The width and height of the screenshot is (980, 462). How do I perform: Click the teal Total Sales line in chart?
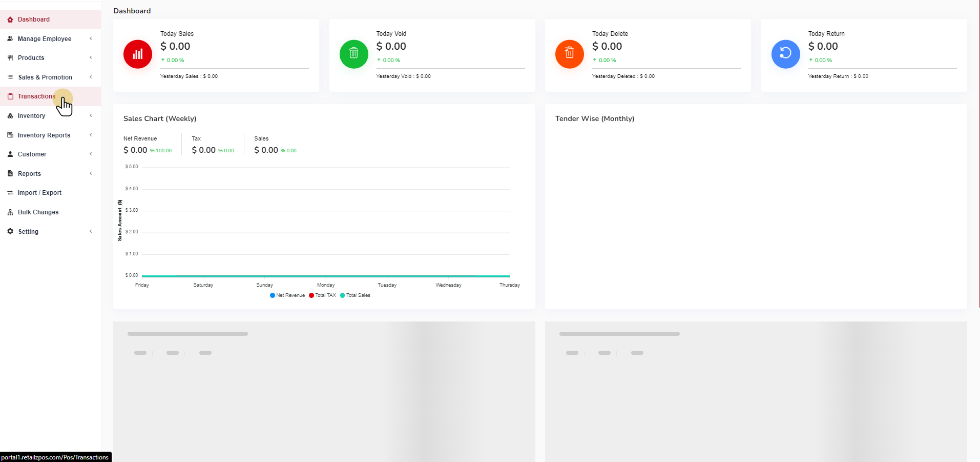[326, 276]
